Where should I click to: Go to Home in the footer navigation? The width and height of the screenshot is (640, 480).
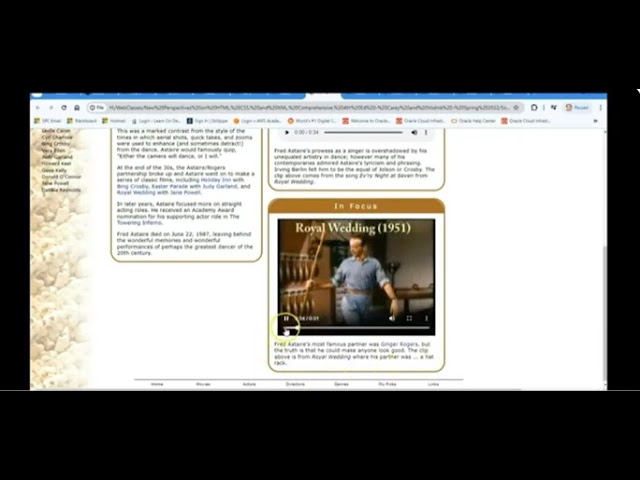157,384
